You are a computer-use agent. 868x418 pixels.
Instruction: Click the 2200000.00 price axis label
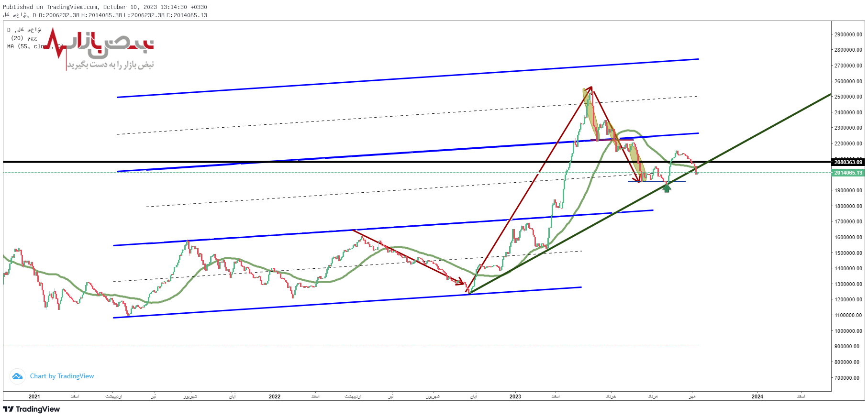point(848,143)
